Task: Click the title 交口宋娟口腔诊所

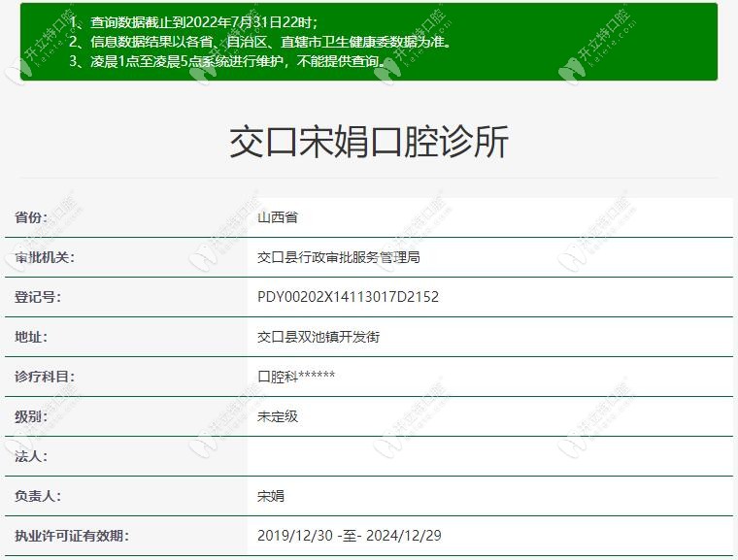Action: [x=369, y=141]
